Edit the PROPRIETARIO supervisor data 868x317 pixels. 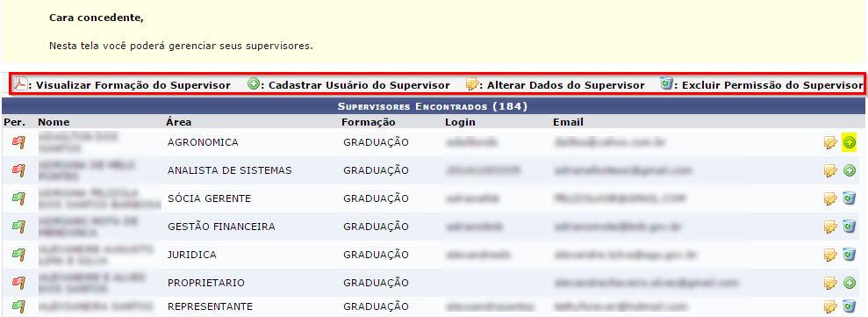coord(829,283)
